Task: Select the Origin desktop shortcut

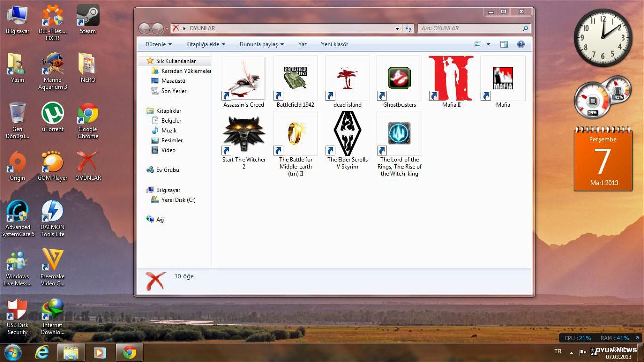Action: 17,166
